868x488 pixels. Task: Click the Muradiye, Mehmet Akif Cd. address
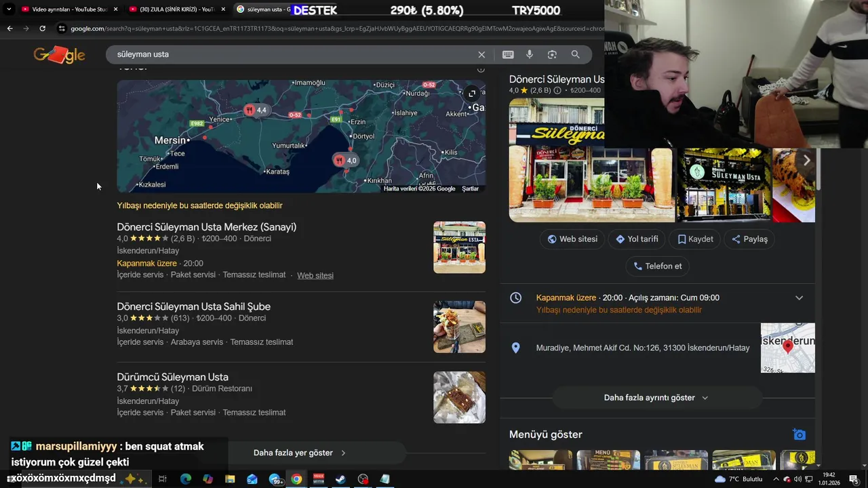point(643,348)
